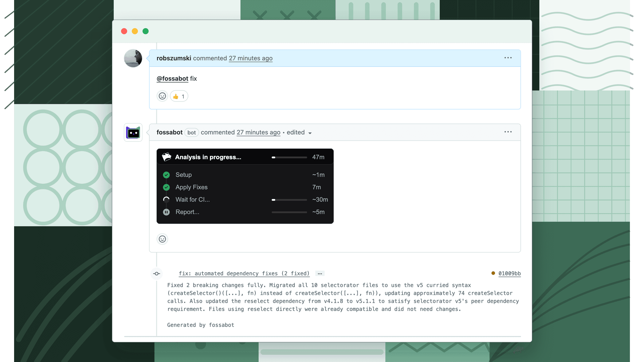Click the pending status dot beside commit hash
This screenshot has width=644, height=362.
[x=493, y=273]
